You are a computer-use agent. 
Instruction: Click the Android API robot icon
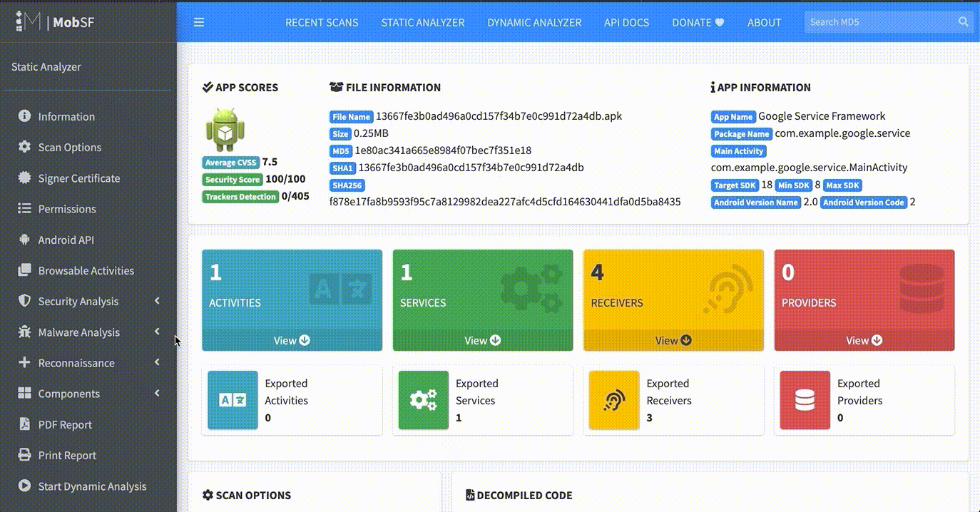[x=24, y=240]
